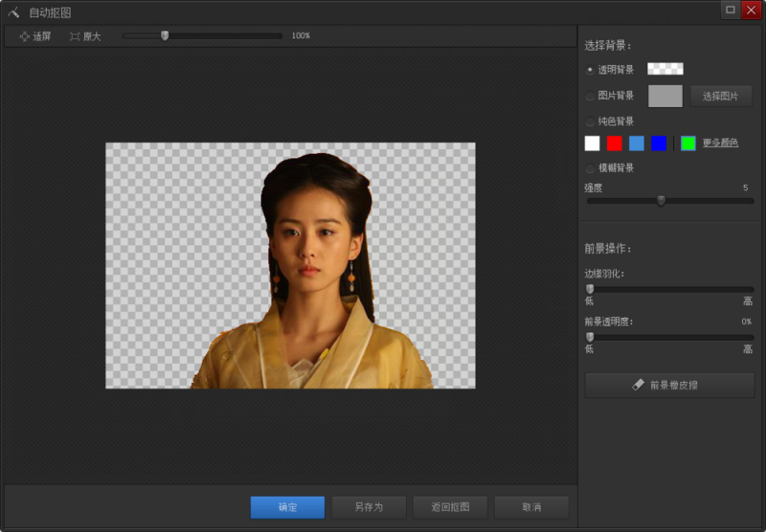Pick the light blue color swatch
766x532 pixels.
point(636,143)
